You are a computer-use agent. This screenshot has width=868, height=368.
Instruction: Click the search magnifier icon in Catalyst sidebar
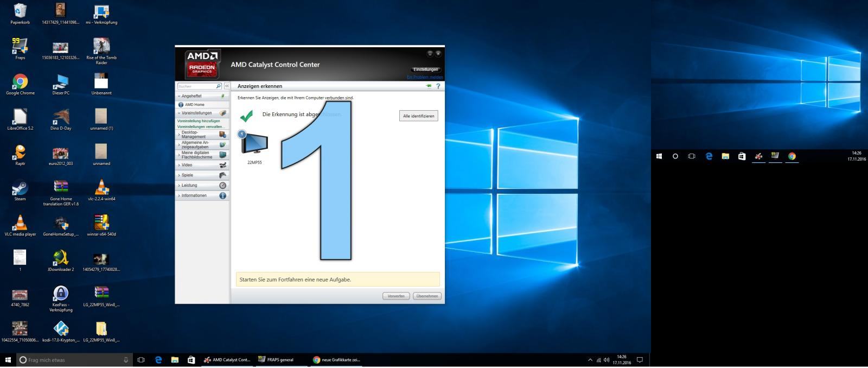tap(219, 86)
